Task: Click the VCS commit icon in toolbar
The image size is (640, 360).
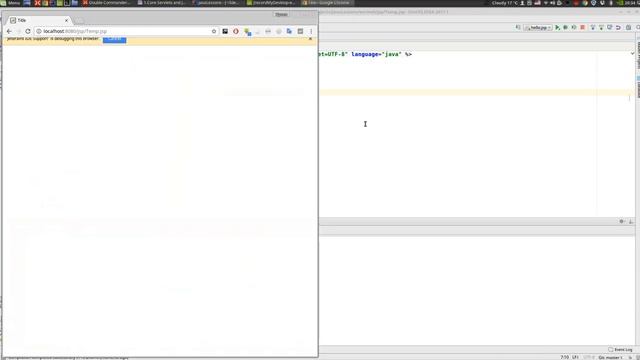Action: tap(601, 28)
